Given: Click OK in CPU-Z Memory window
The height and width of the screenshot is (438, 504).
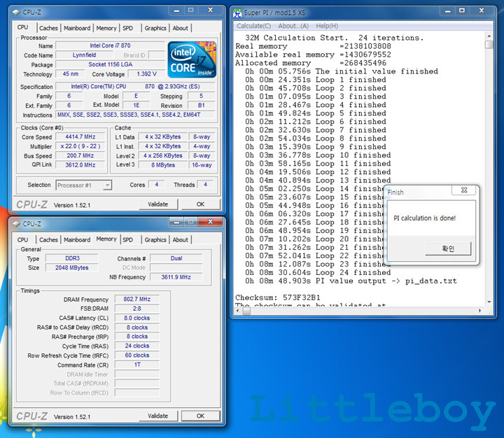Looking at the screenshot, I should (x=201, y=416).
